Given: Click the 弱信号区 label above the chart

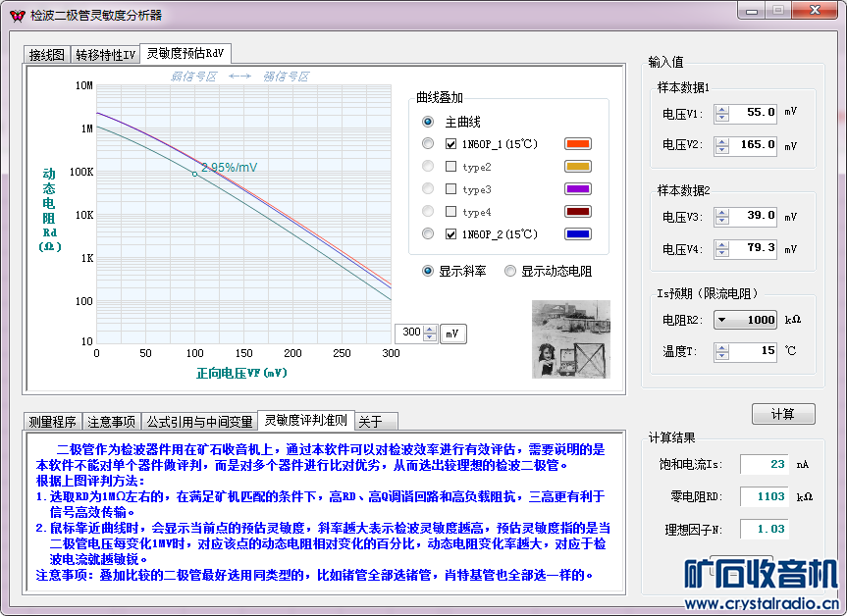Looking at the screenshot, I should (193, 77).
